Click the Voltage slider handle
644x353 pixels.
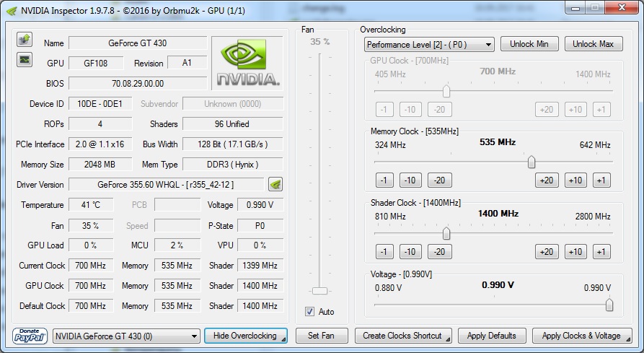pyautogui.click(x=609, y=305)
